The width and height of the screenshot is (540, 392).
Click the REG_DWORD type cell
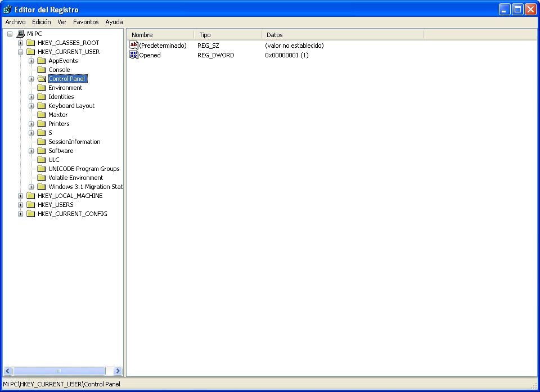pyautogui.click(x=216, y=55)
